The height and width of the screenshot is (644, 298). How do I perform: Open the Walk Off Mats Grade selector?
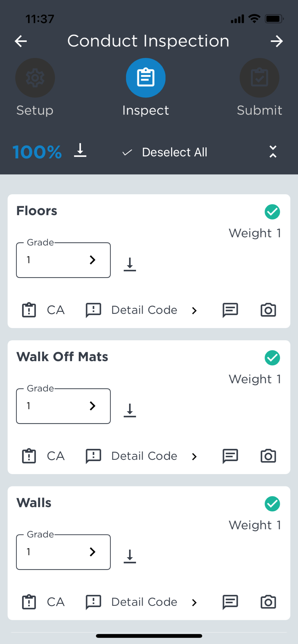click(x=63, y=406)
